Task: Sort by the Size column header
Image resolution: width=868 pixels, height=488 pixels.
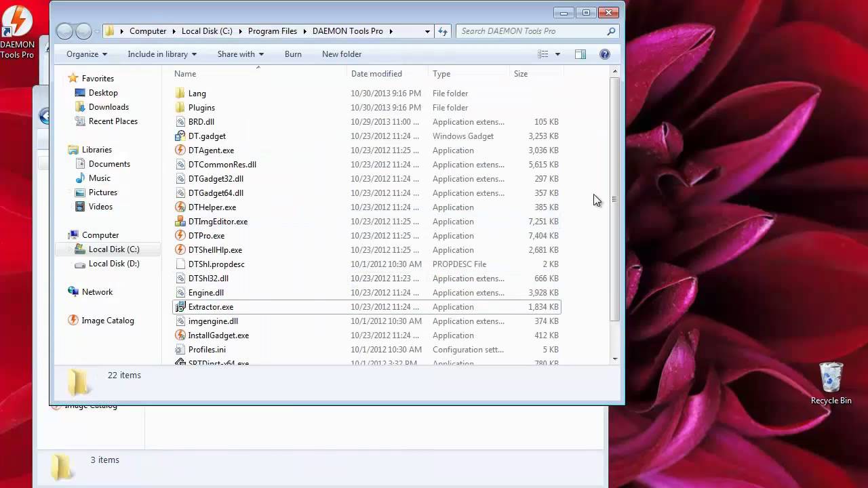Action: (x=521, y=74)
